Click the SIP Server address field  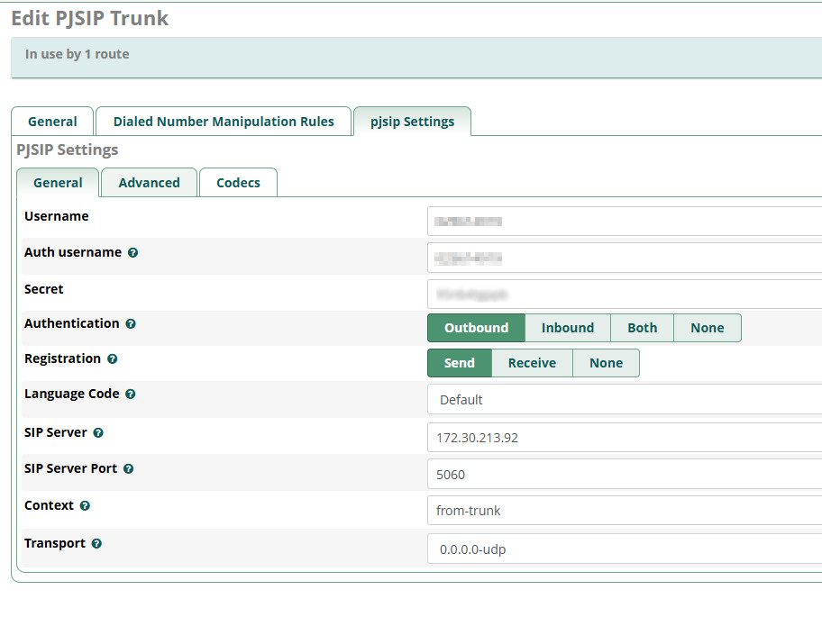(624, 438)
